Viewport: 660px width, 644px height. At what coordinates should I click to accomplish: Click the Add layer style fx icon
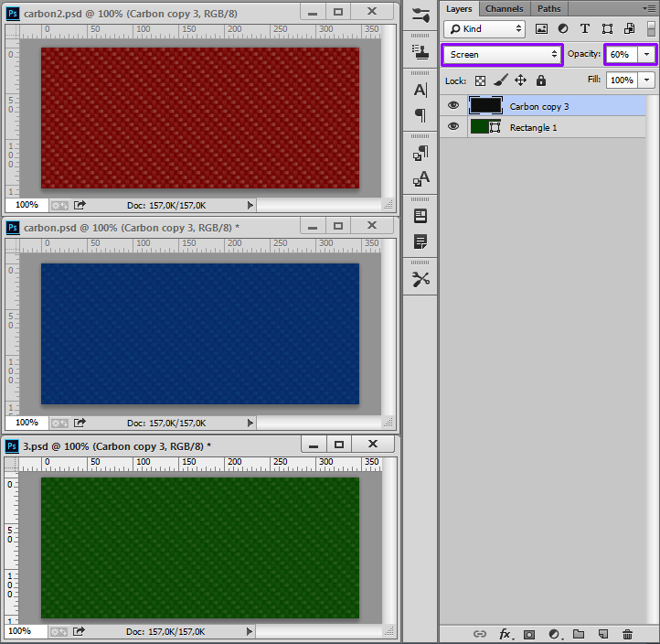[504, 634]
